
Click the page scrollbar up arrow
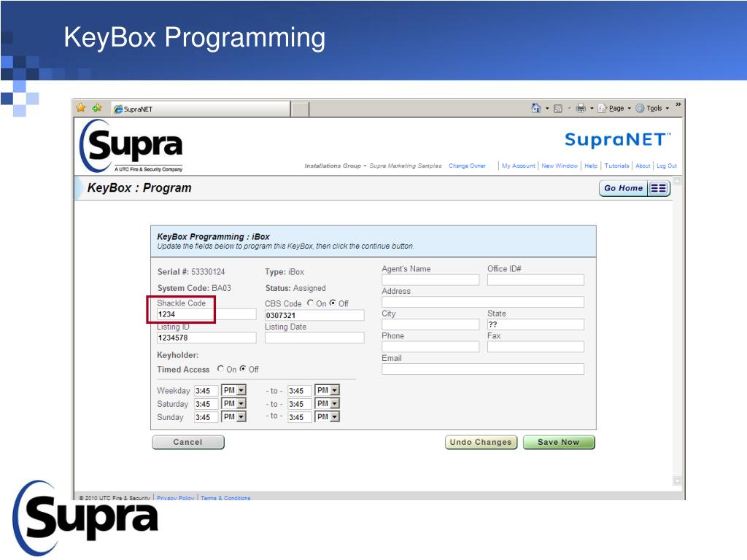click(x=678, y=181)
